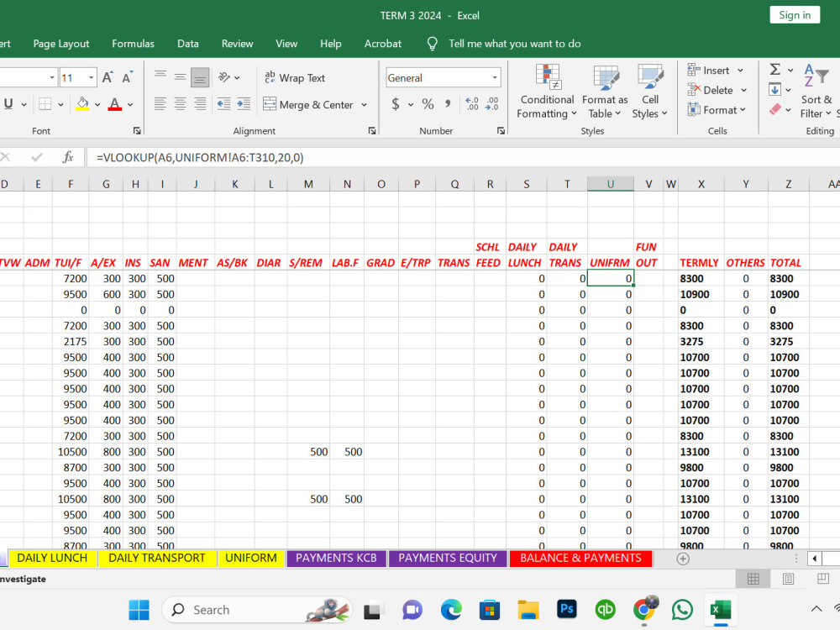Click the Sign in button

coord(795,15)
